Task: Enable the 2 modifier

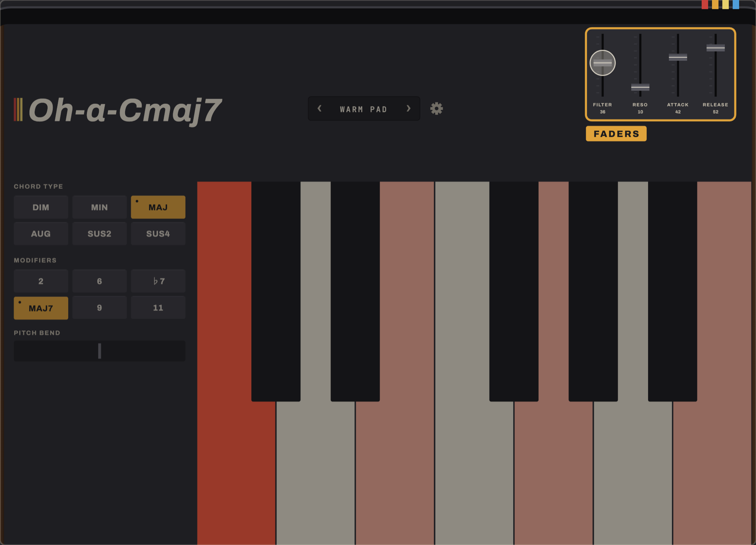Action: 41,281
